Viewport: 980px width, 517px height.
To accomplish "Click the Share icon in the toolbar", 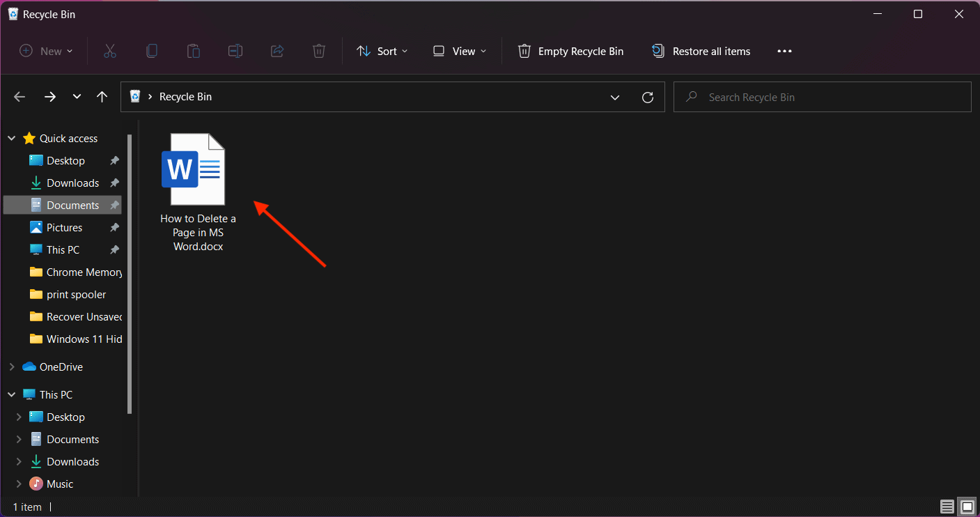I will pyautogui.click(x=277, y=51).
